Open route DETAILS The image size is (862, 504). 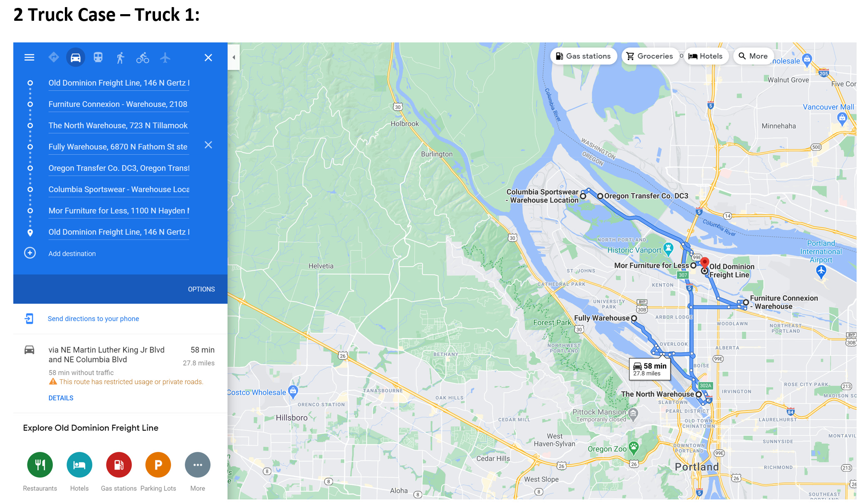61,398
